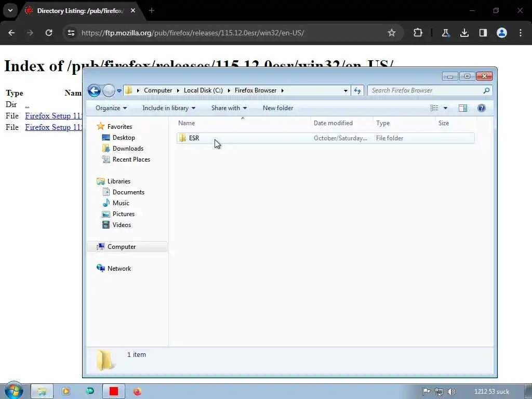Open browser three-dot menu
The image size is (532, 399).
pos(521,33)
